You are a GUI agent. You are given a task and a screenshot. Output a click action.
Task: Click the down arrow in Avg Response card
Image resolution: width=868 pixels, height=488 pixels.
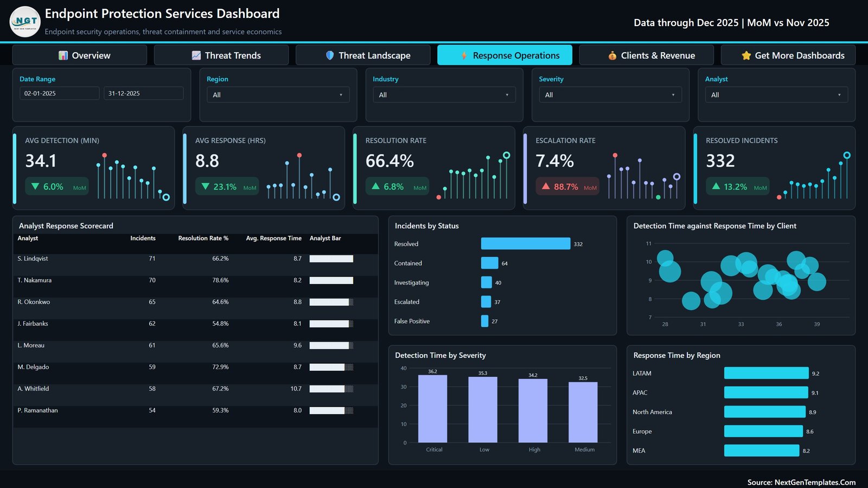point(206,187)
